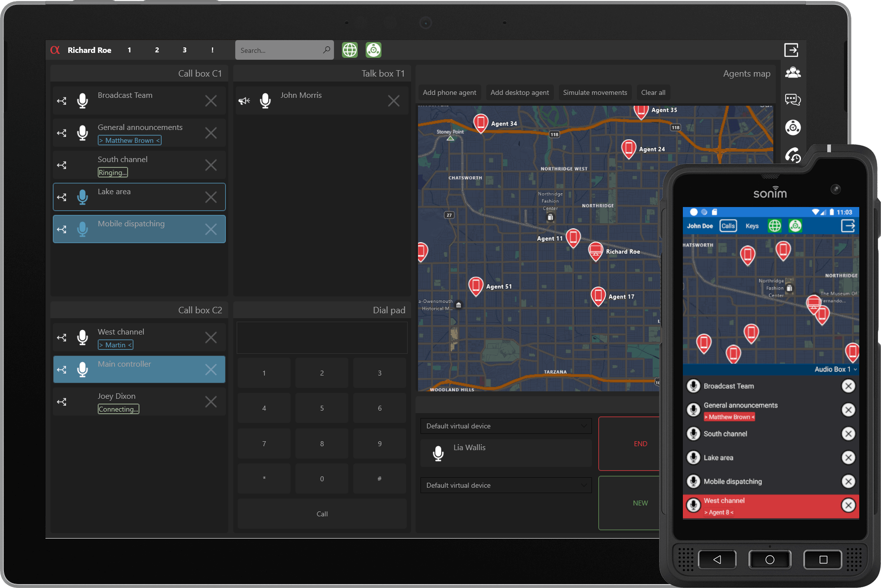Tap the phone recent apps square button
Viewport: 881px width, 588px height.
point(823,559)
